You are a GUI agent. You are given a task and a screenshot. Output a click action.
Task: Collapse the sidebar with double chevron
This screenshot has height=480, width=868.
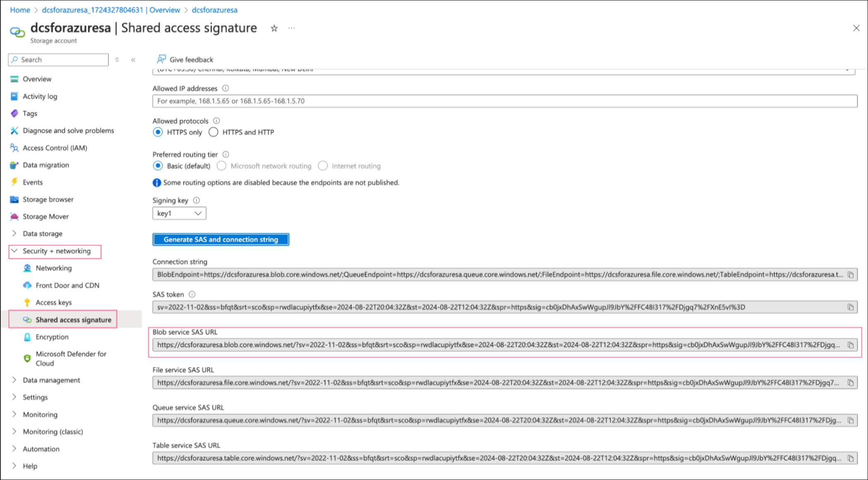coord(133,60)
